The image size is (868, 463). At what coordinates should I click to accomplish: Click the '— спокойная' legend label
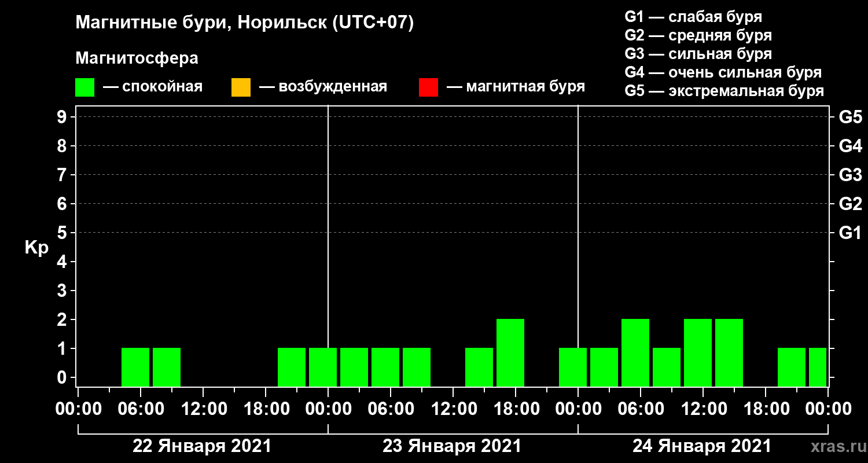click(x=153, y=87)
